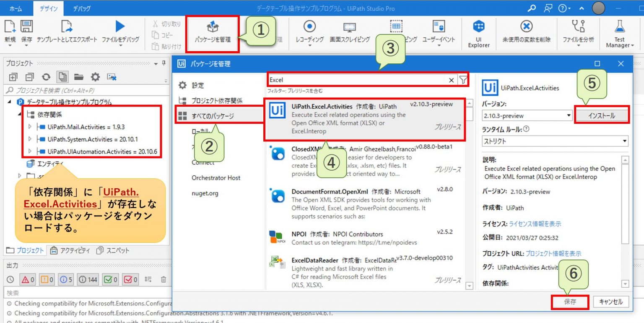
Task: Toggle timestamps clock in output panel
Action: point(10,279)
